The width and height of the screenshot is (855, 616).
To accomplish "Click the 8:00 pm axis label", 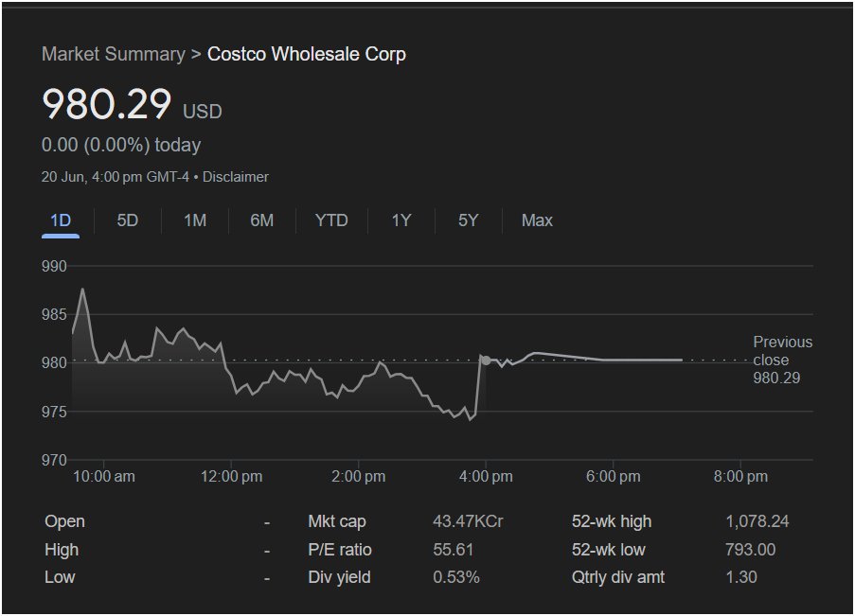I will click(740, 477).
